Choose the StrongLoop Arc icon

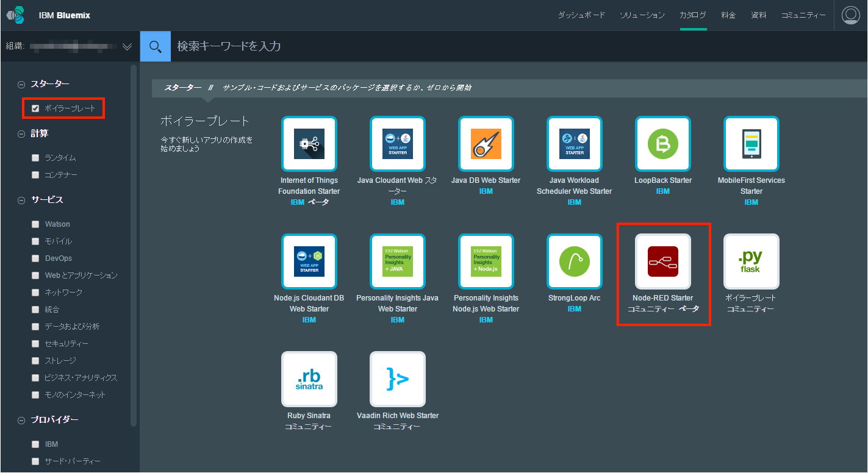point(575,261)
